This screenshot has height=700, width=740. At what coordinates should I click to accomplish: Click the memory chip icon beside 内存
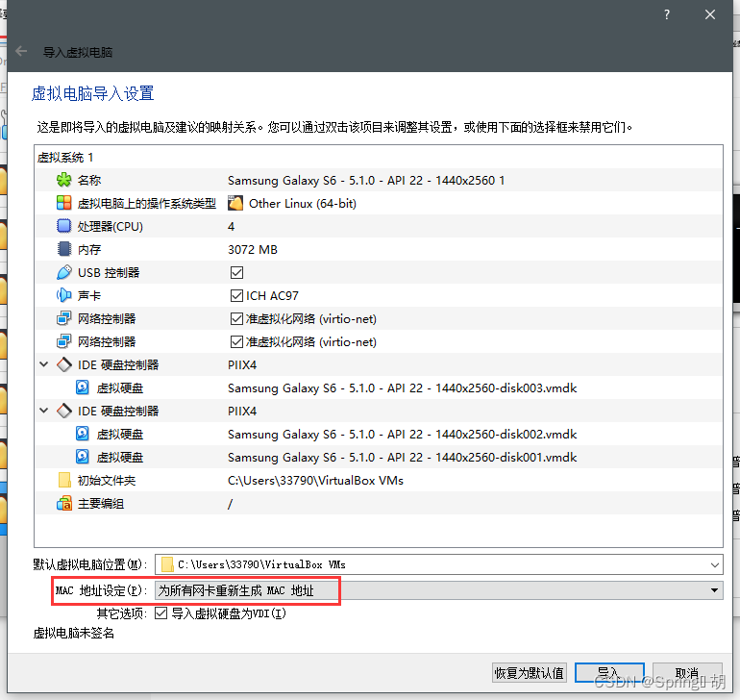(63, 249)
